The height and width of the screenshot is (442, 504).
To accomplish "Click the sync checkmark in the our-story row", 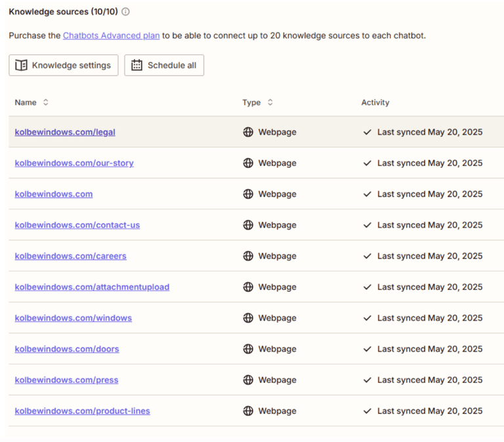I will tap(367, 163).
